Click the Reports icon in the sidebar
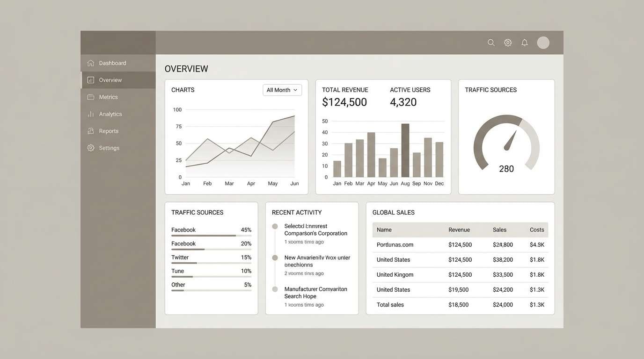Screen dimensions: 644x359 [x=90, y=131]
